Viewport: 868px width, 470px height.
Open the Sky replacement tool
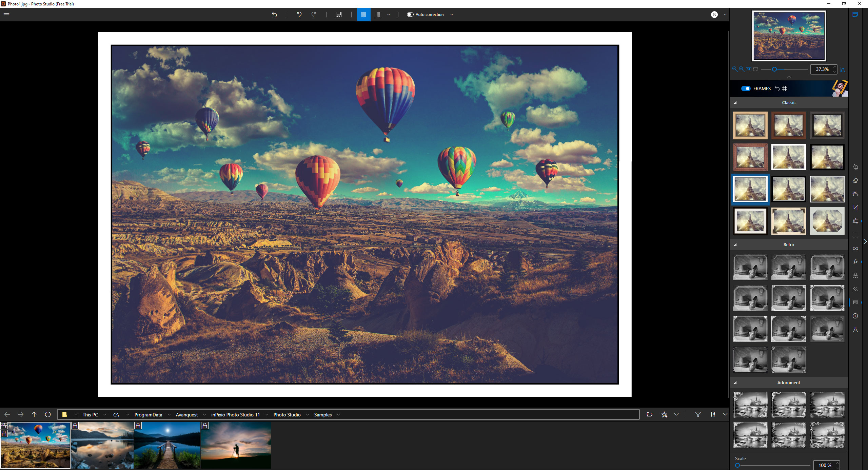click(x=856, y=194)
